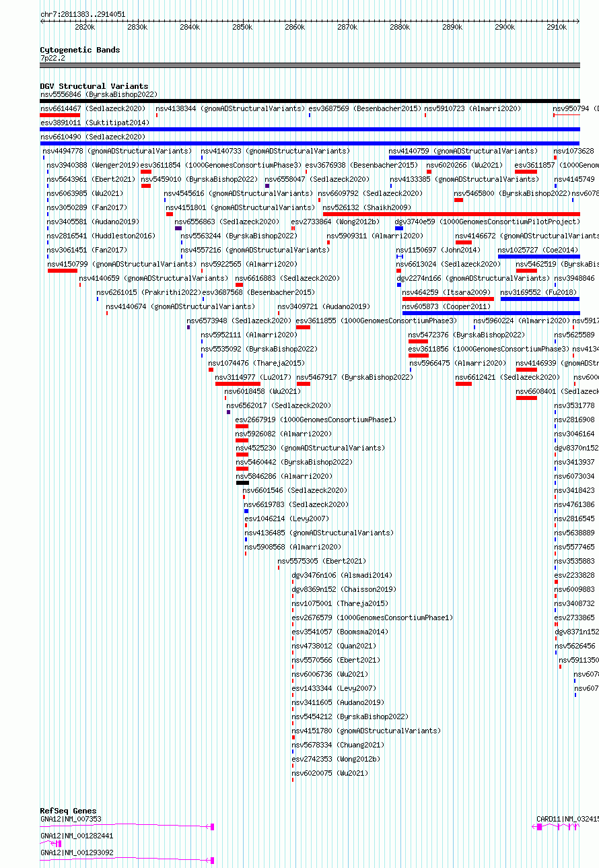Image resolution: width=599 pixels, height=868 pixels.
Task: Click the esv1046214 Levy2007 label
Action: [x=287, y=519]
